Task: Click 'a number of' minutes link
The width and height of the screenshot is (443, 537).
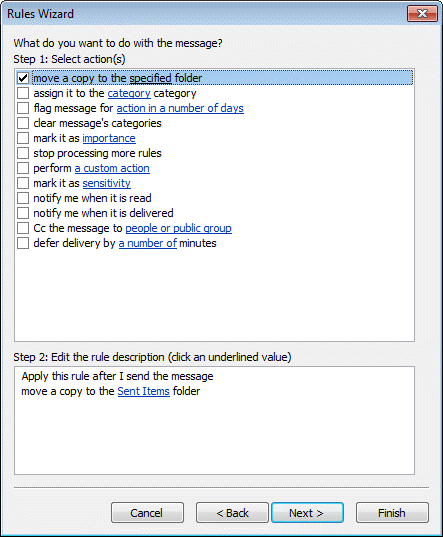Action: point(148,243)
